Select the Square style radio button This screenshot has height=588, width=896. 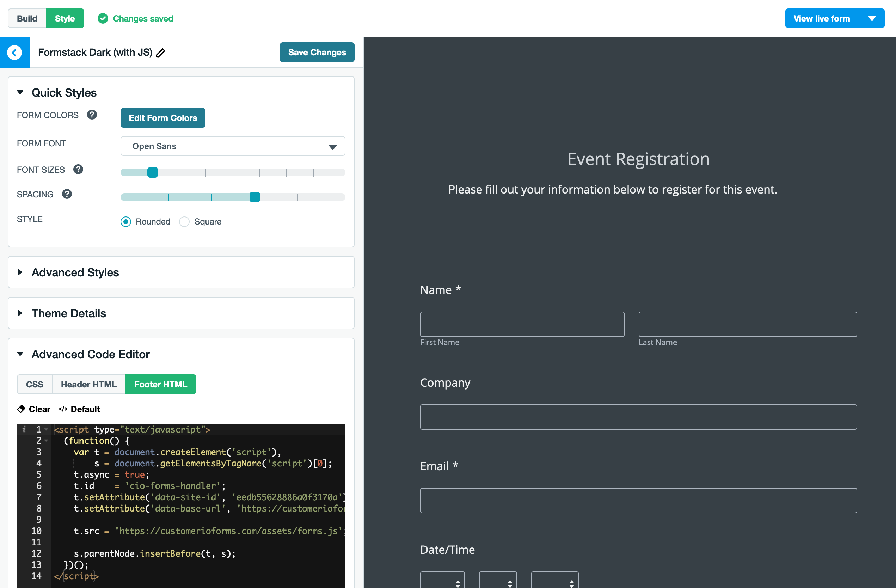pyautogui.click(x=184, y=222)
